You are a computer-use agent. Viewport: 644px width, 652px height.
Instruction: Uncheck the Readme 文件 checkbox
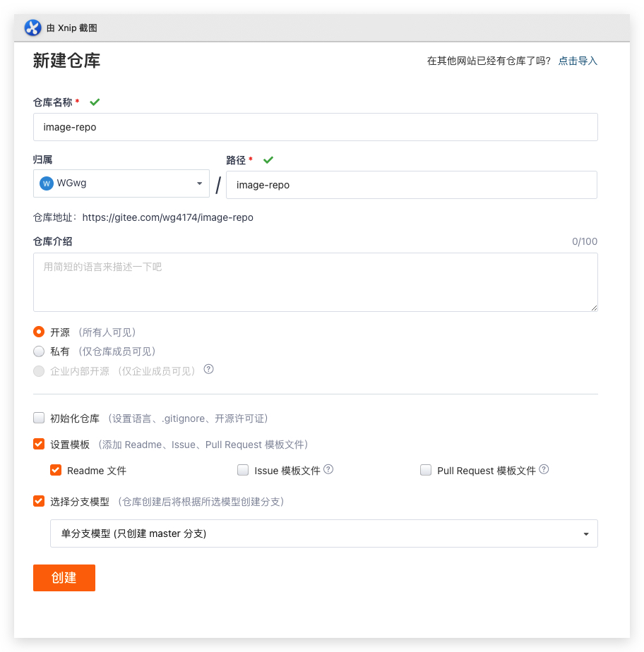click(x=56, y=470)
